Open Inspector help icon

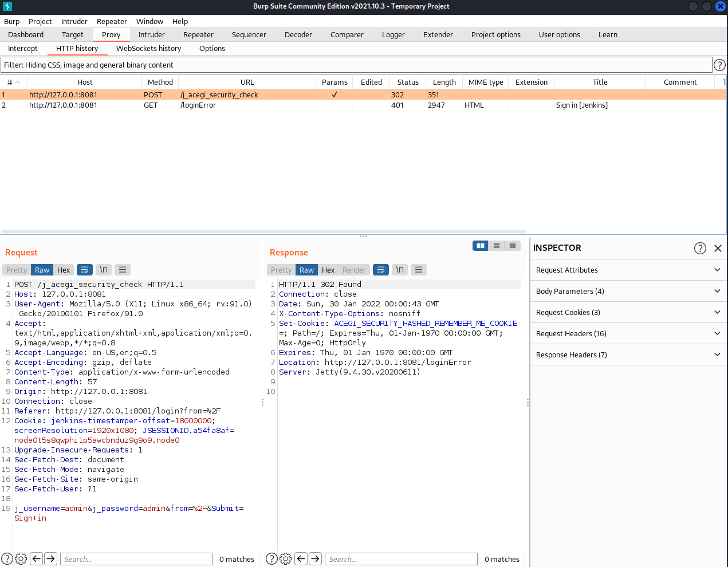point(700,248)
